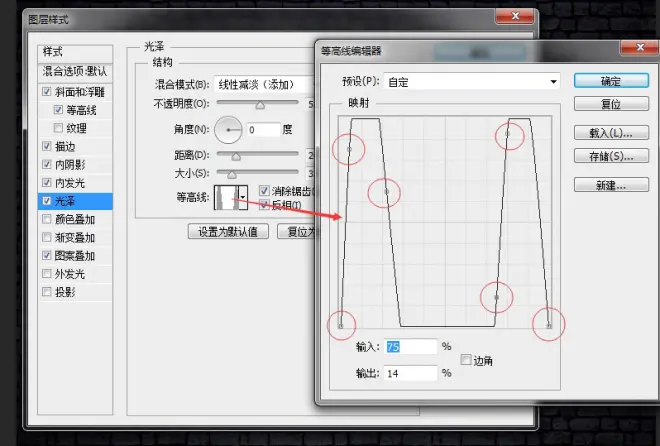The image size is (660, 446).
Task: Enable the 纹理 (Texture) checkbox
Action: coord(58,128)
